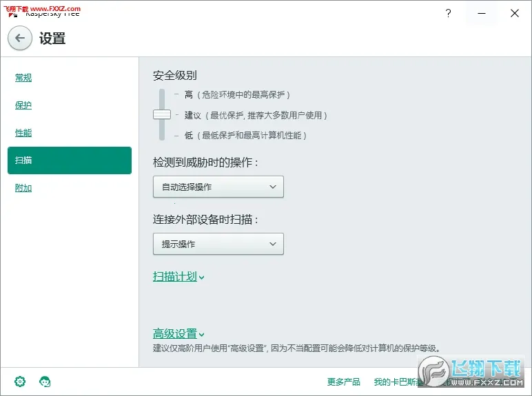Select the 扫描 sidebar item
This screenshot has width=532, height=396.
pos(69,160)
